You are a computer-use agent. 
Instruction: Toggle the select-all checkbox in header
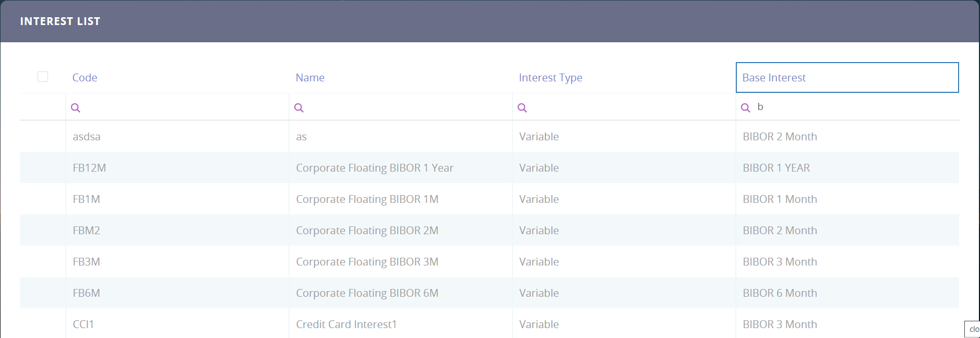click(x=43, y=77)
